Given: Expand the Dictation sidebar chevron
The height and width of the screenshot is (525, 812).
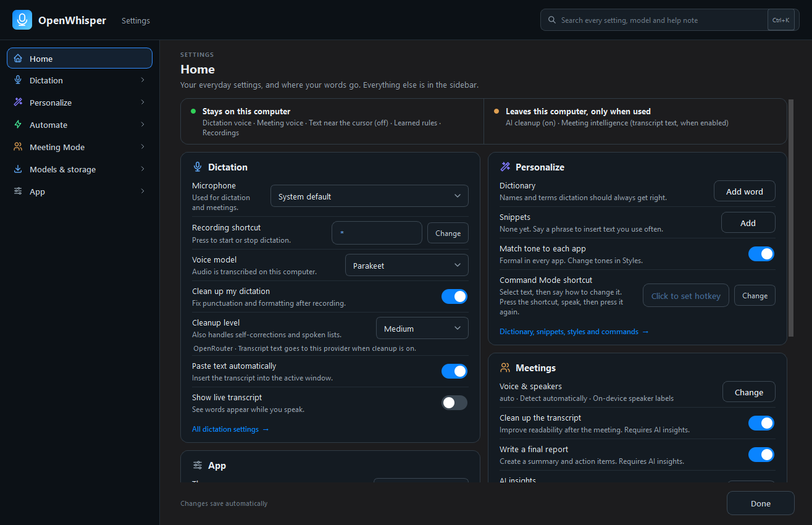Looking at the screenshot, I should tap(143, 80).
